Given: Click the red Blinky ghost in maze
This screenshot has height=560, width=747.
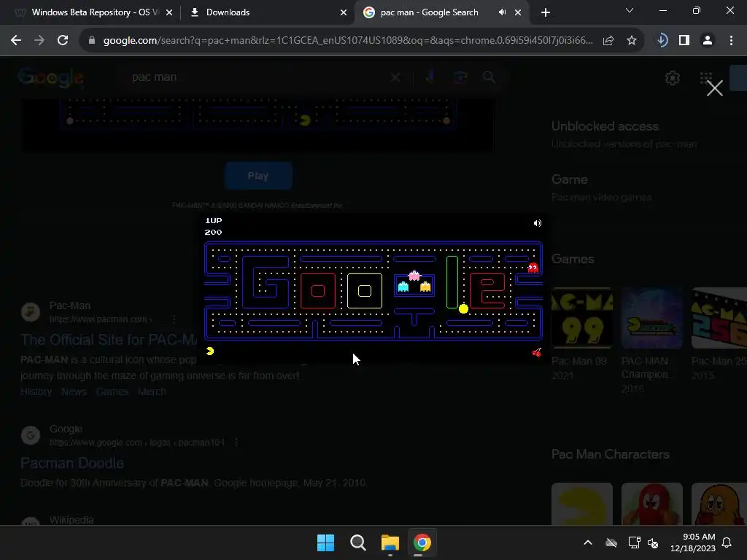Looking at the screenshot, I should 533,268.
